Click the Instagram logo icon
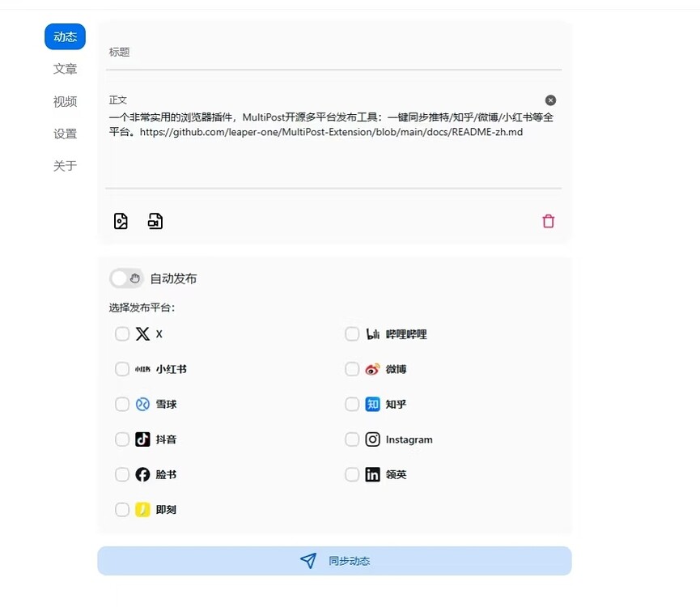700x607 pixels. (x=373, y=439)
